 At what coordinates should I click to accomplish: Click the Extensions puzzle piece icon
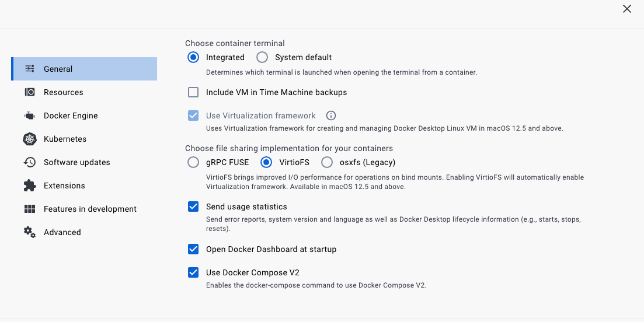pos(30,186)
